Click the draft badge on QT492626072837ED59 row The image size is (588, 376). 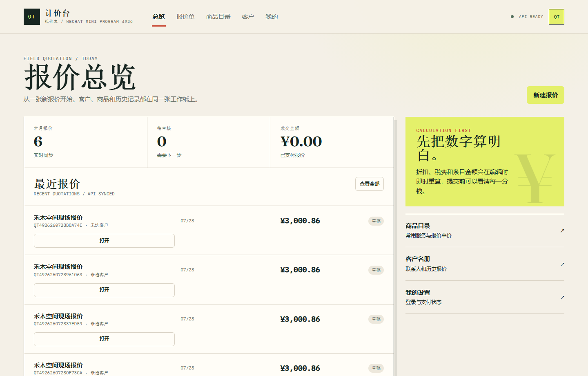376,319
